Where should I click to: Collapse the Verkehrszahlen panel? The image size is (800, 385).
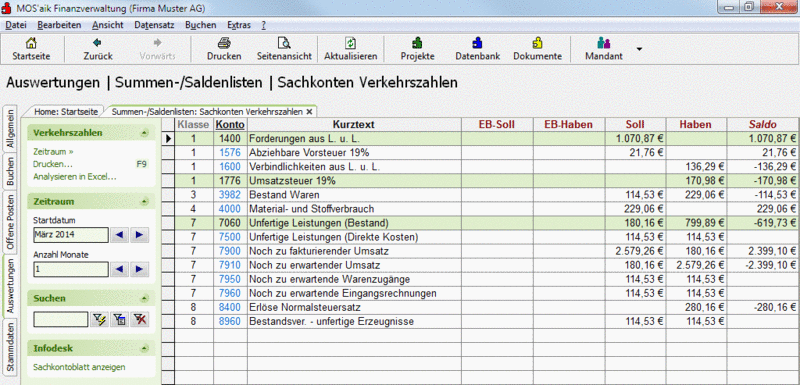tap(144, 133)
